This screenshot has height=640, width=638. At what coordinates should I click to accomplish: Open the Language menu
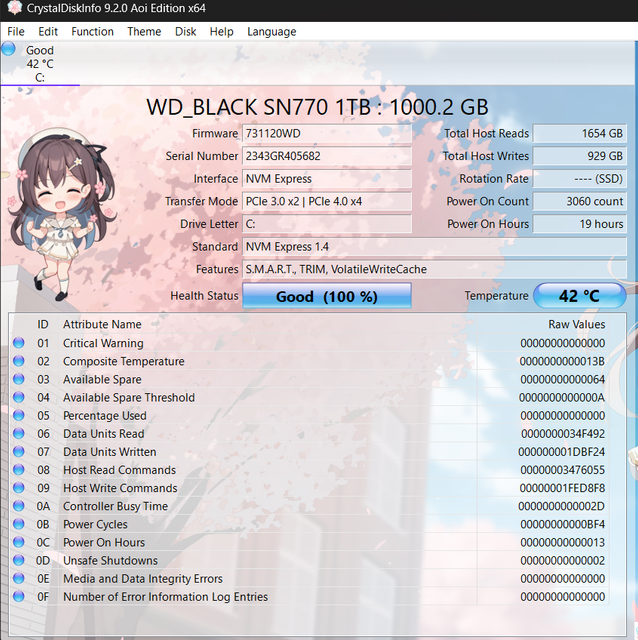click(271, 31)
